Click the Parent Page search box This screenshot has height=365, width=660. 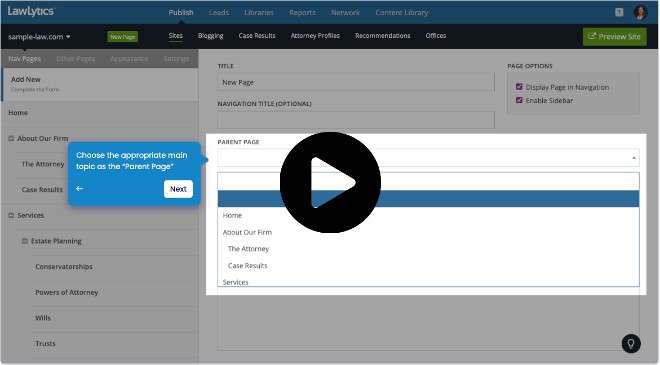click(428, 181)
